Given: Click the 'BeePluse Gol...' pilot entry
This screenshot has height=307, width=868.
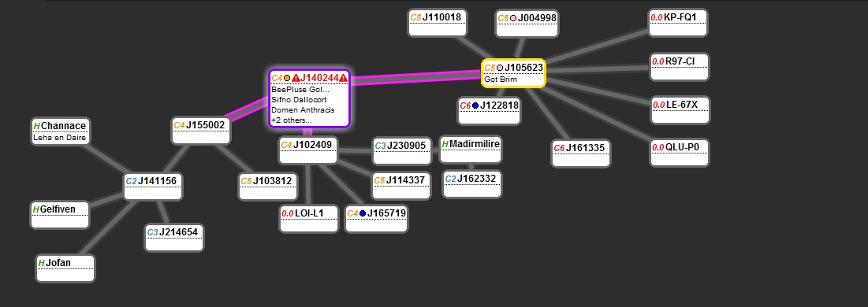Looking at the screenshot, I should (300, 90).
